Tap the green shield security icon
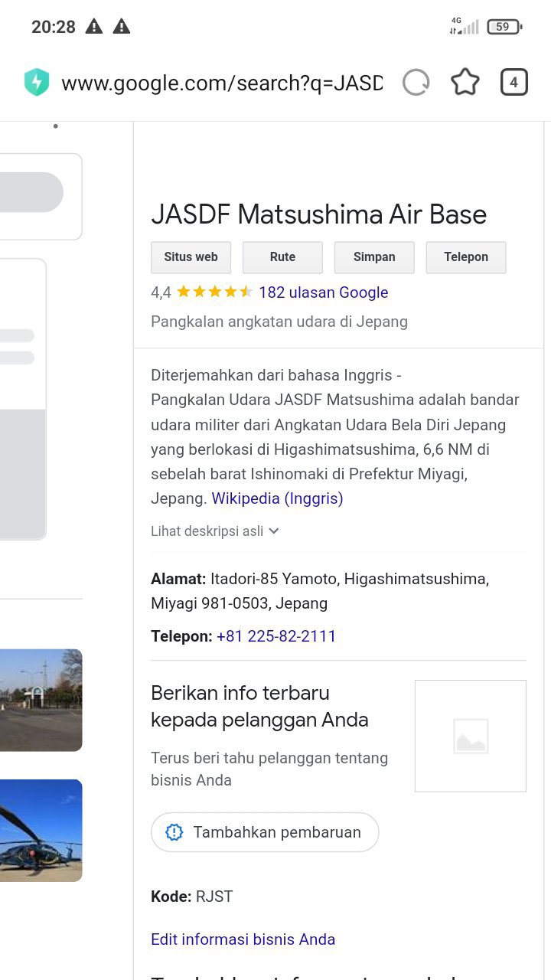This screenshot has height=980, width=551. [37, 83]
